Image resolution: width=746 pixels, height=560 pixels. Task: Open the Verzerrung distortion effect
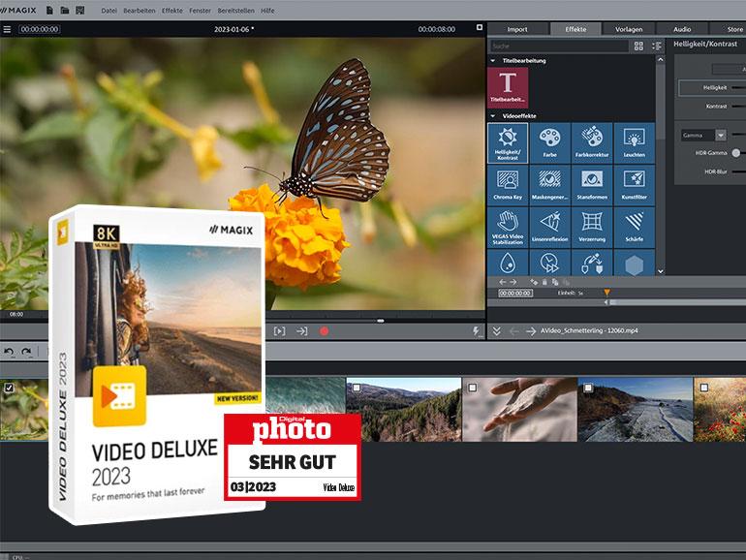click(591, 227)
